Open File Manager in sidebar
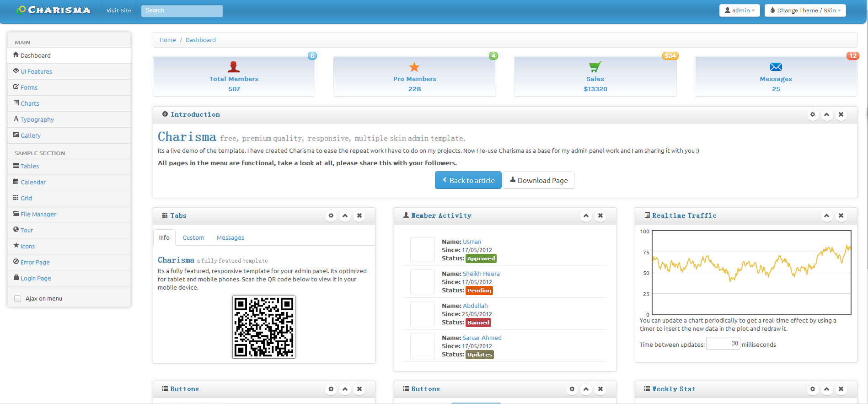 [x=69, y=214]
